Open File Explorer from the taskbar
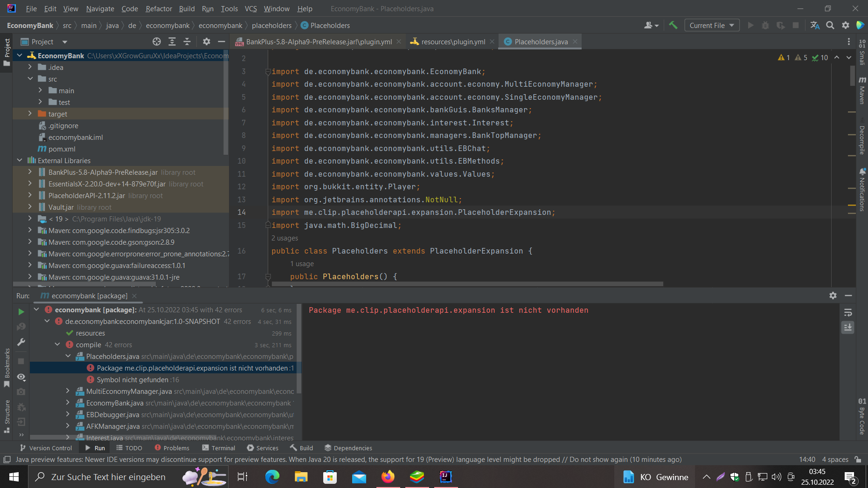Screen dimensions: 868x488 click(x=301, y=477)
